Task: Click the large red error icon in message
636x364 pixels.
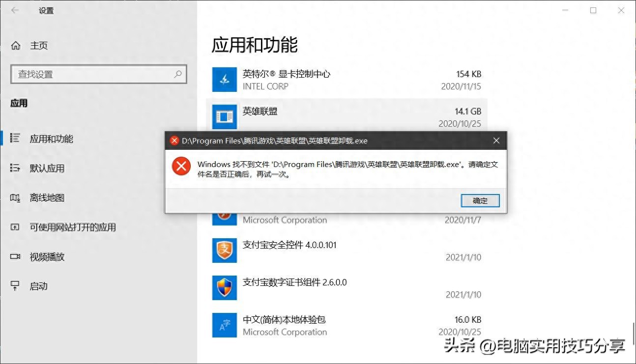Action: pyautogui.click(x=181, y=166)
